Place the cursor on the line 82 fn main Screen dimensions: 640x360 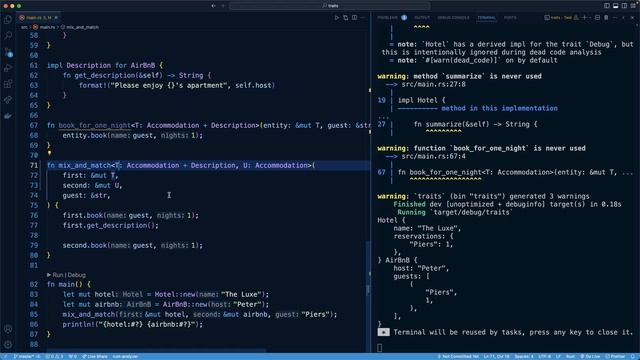click(x=69, y=284)
